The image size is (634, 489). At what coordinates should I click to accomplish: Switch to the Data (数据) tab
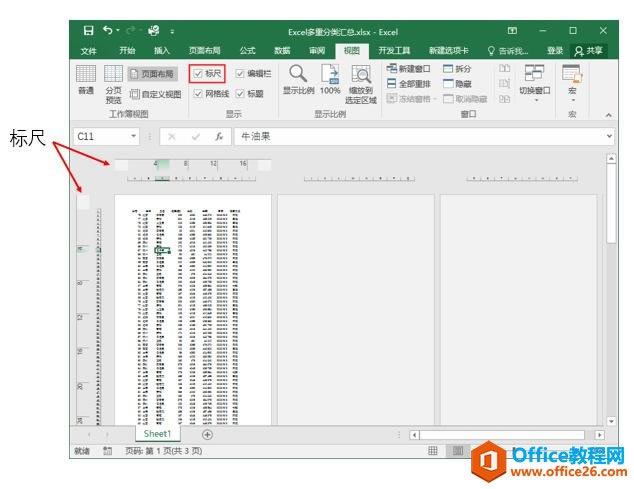pyautogui.click(x=282, y=51)
